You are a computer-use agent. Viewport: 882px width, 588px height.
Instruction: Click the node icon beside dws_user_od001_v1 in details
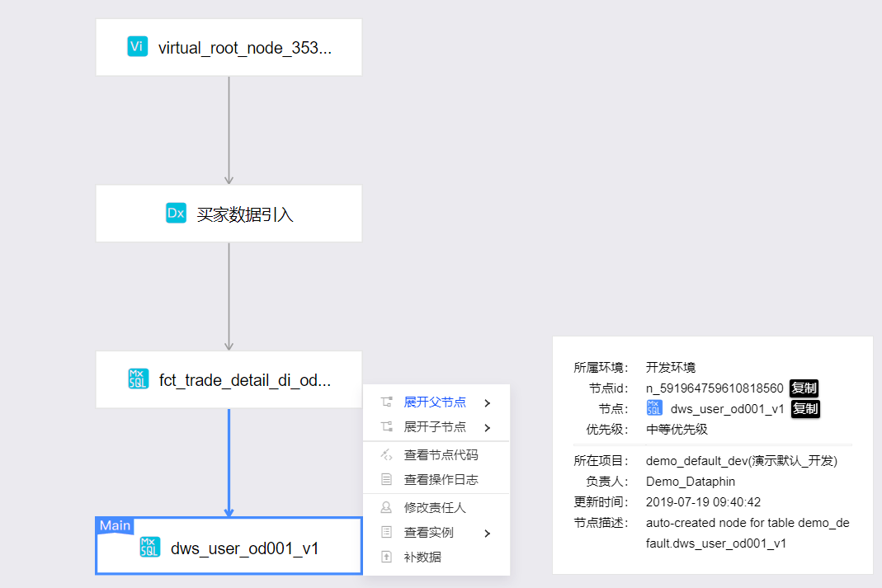[653, 407]
